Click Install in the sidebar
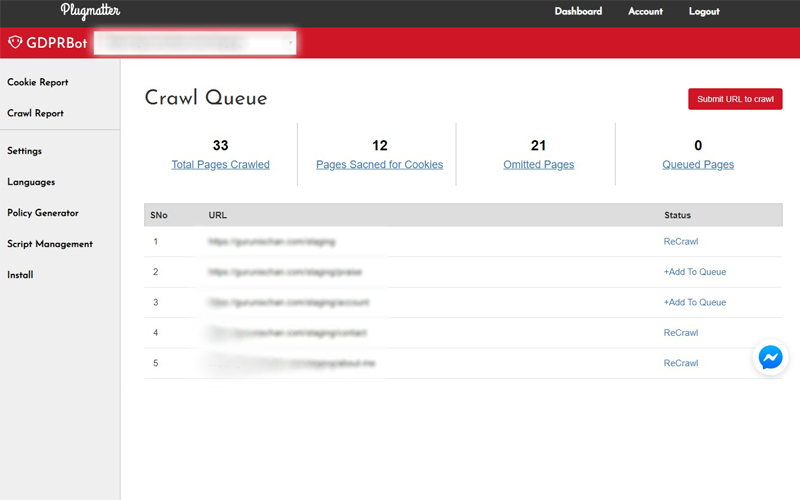This screenshot has height=500, width=800. tap(20, 275)
